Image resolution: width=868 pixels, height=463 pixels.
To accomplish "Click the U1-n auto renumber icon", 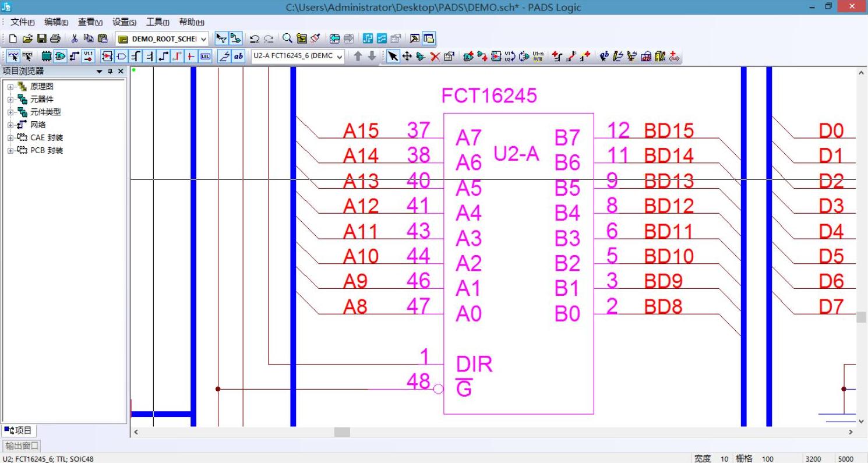I will 538,56.
